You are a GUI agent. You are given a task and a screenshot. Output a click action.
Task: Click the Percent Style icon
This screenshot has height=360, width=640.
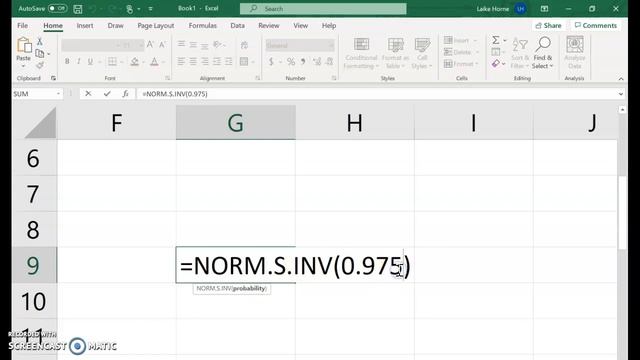[x=291, y=62]
